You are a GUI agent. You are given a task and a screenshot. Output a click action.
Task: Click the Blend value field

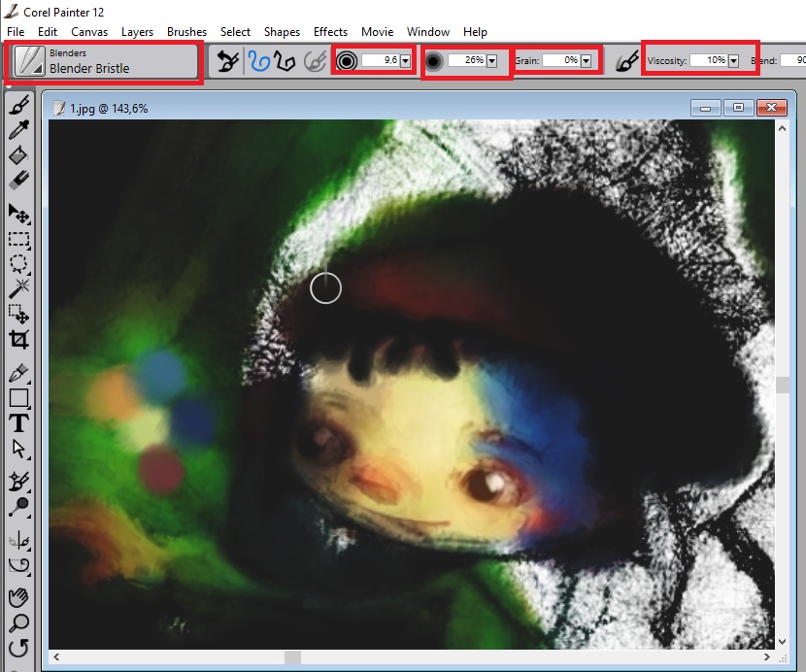793,60
